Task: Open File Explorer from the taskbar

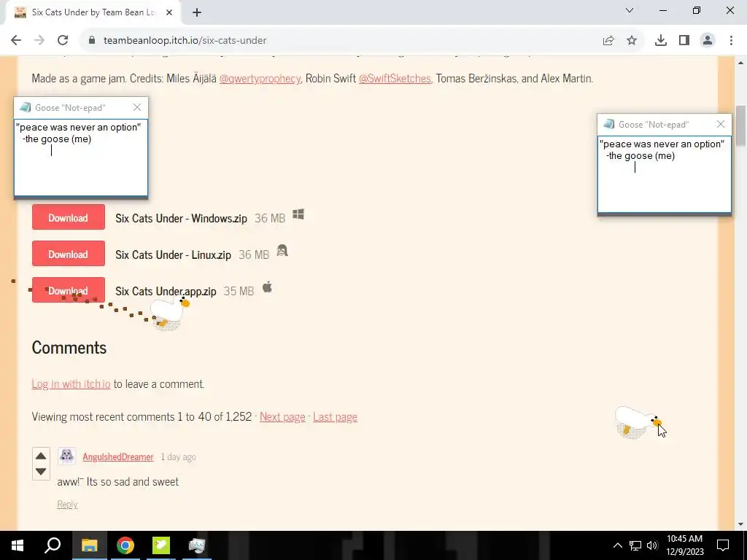Action: click(x=90, y=545)
